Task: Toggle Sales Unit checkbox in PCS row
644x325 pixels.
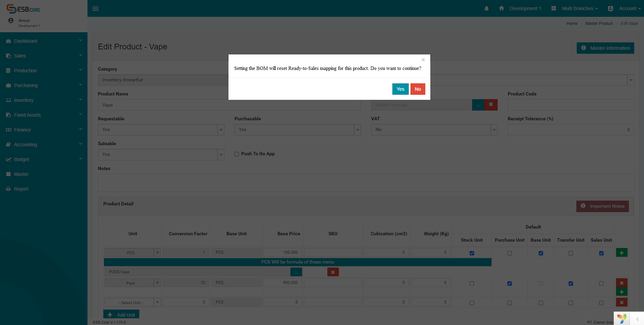Action: pos(601,253)
